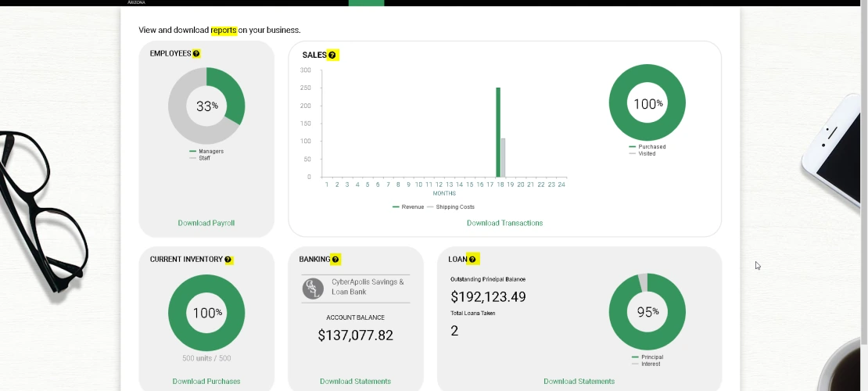Click the green revenue bar at month 18
Image resolution: width=868 pixels, height=391 pixels.
point(498,133)
